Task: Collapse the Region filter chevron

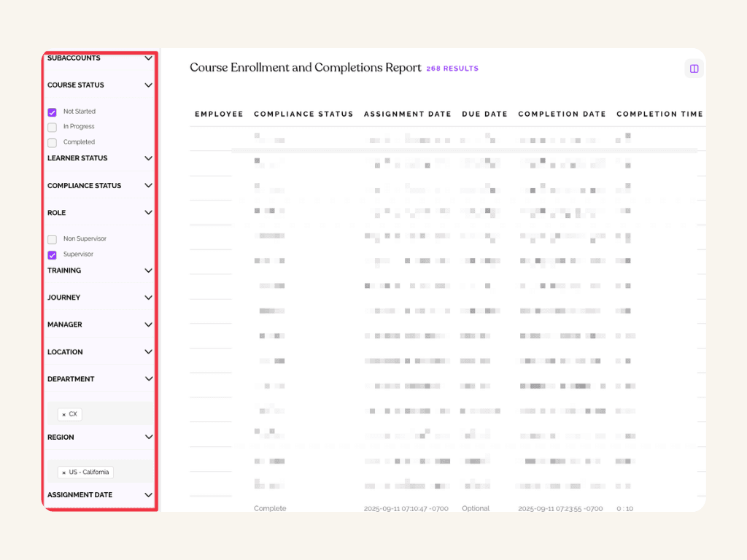Action: click(148, 437)
